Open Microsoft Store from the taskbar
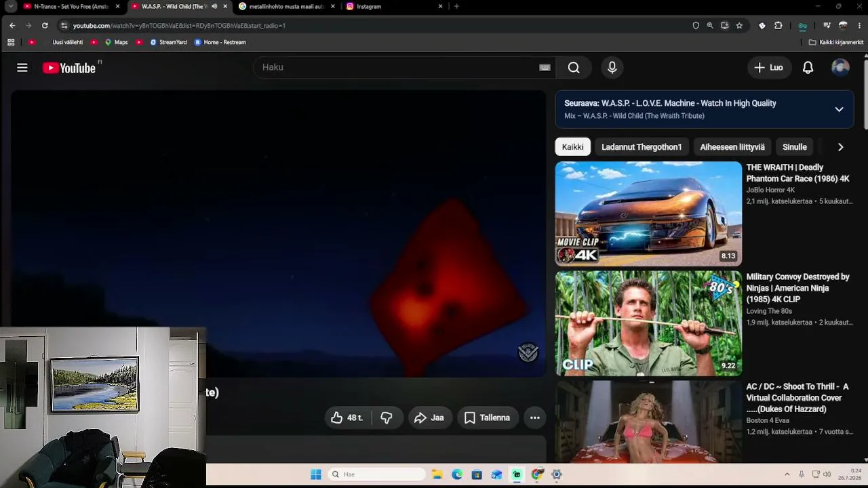Image resolution: width=868 pixels, height=488 pixels. (x=477, y=474)
